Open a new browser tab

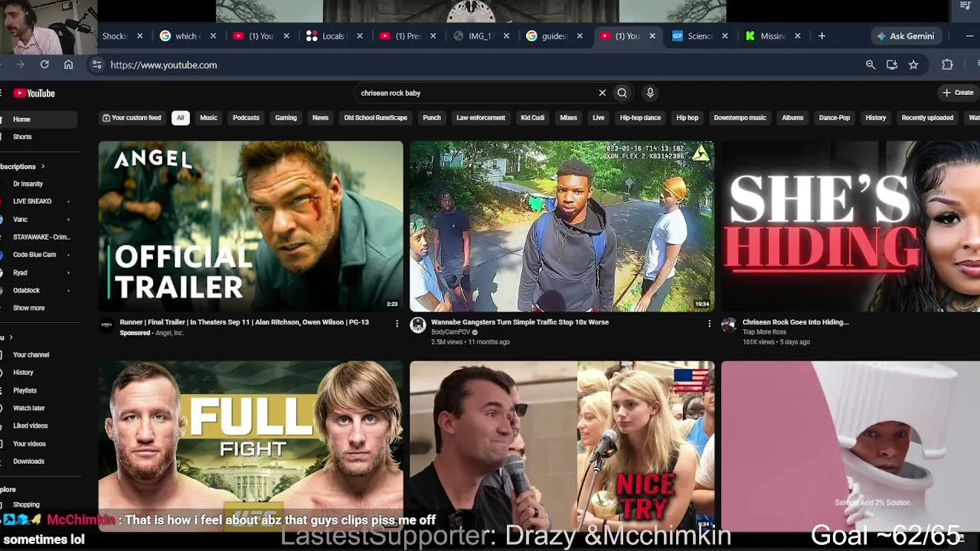pyautogui.click(x=822, y=36)
